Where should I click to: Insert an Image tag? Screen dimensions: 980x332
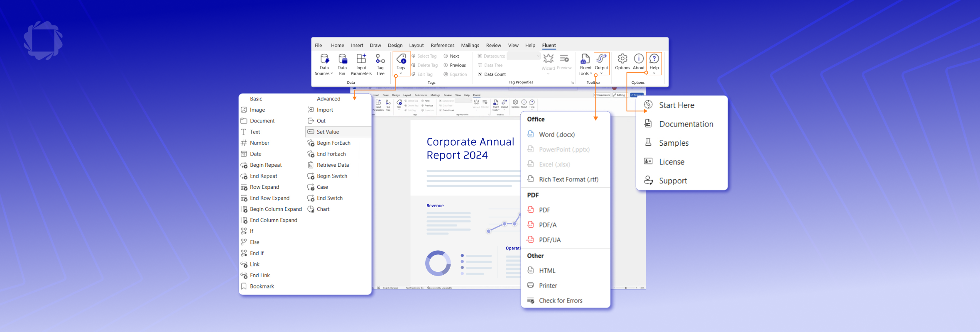click(x=253, y=110)
